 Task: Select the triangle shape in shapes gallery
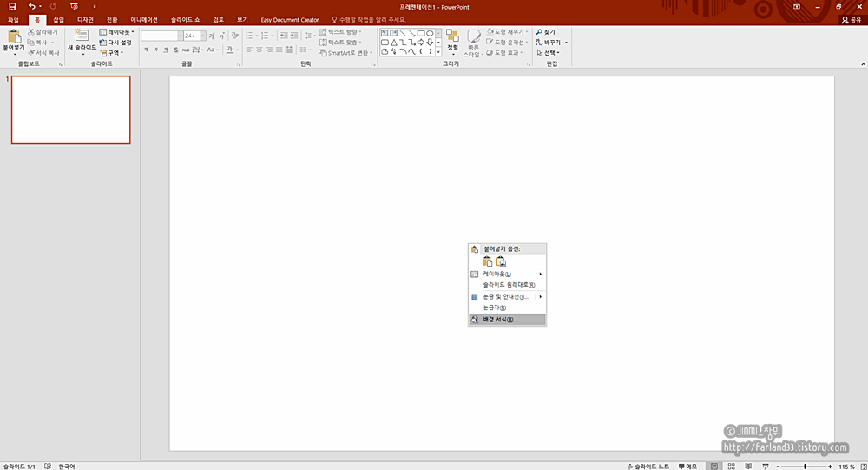pyautogui.click(x=393, y=42)
